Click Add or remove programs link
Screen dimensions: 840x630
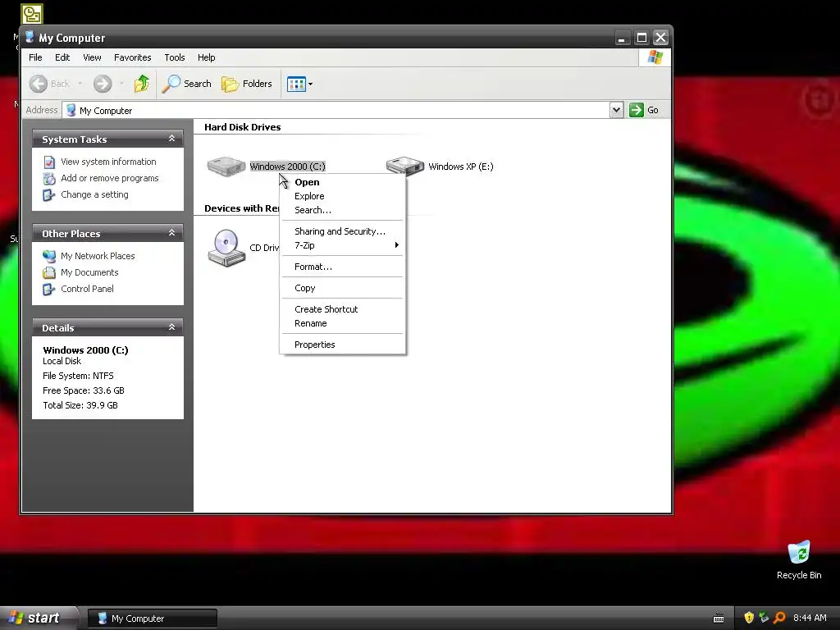pyautogui.click(x=109, y=178)
